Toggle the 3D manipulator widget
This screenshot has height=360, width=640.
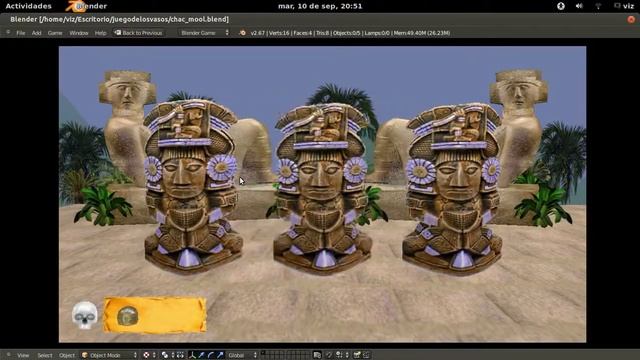193,355
